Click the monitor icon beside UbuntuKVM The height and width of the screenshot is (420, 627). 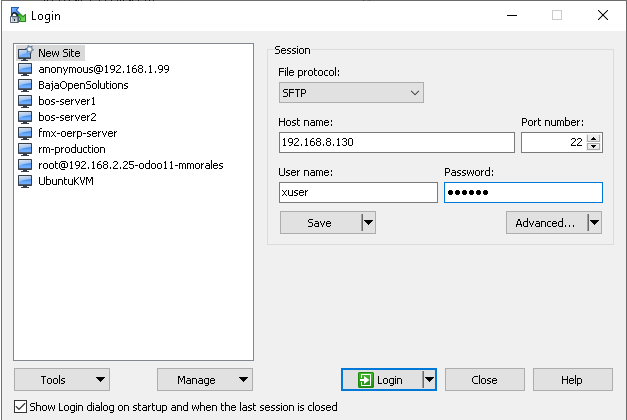(25, 181)
